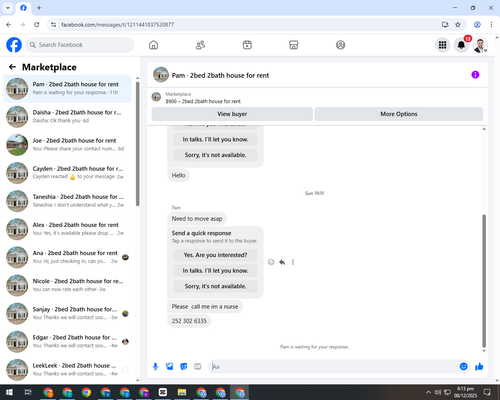The height and width of the screenshot is (400, 500).
Task: Click the voice clip microphone icon
Action: [x=155, y=367]
